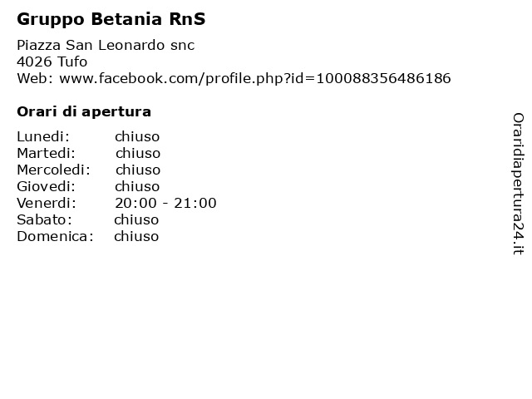Image resolution: width=532 pixels, height=399 pixels.
Task: Click the Oraridiapertura24.it vertical watermark
Action: [x=518, y=184]
